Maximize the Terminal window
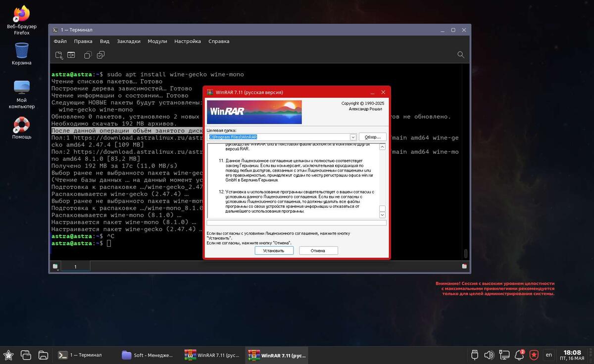The width and height of the screenshot is (594, 364). 453,30
